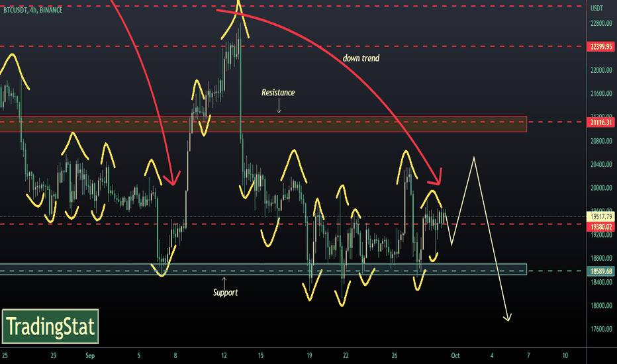
Task: Click the '29' date on time axis
Action: [x=54, y=356]
